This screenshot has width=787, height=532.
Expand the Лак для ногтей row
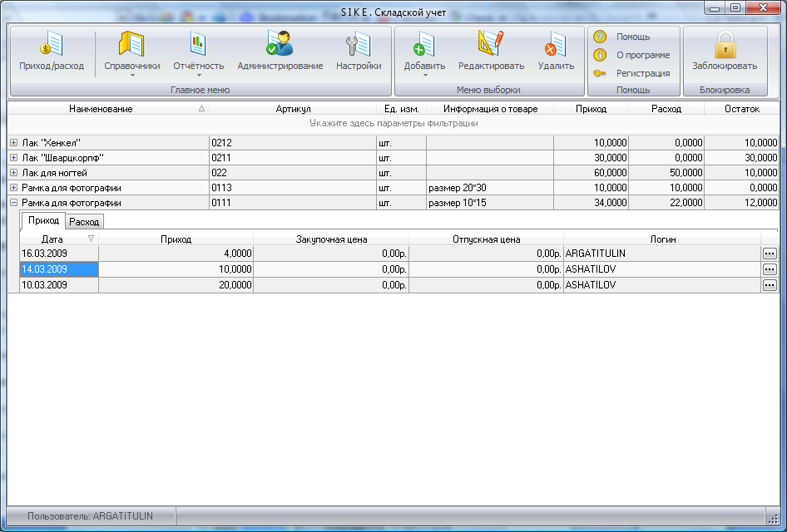click(14, 173)
